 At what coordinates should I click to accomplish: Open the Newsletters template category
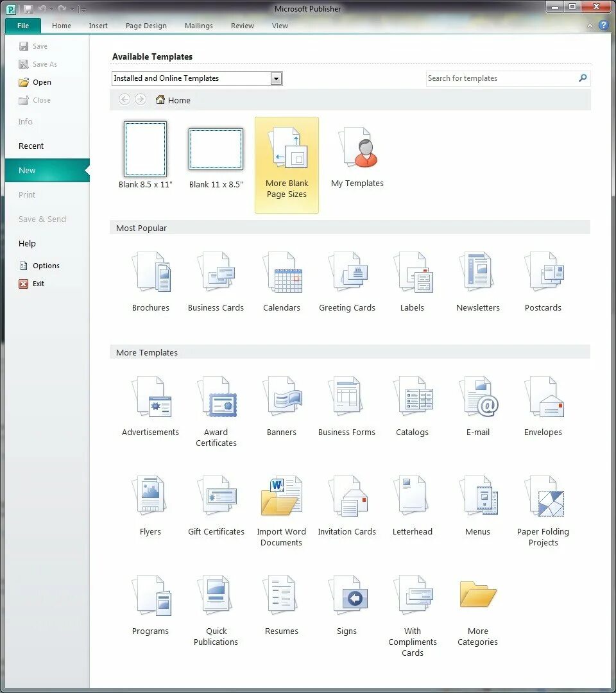(x=477, y=282)
